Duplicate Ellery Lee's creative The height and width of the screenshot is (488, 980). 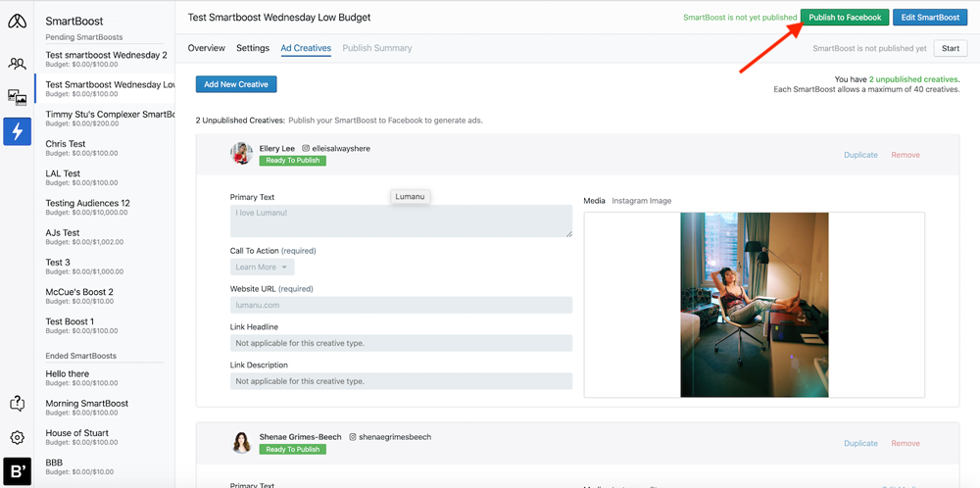(x=860, y=155)
